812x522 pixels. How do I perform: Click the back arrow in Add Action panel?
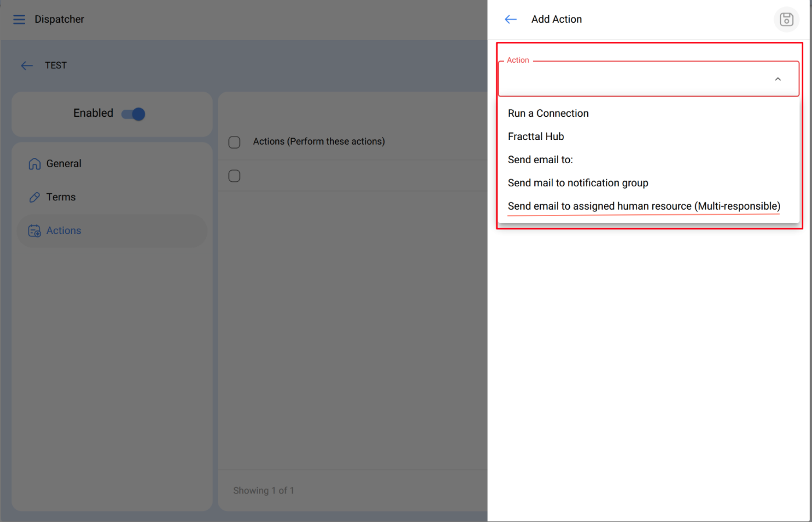click(511, 20)
